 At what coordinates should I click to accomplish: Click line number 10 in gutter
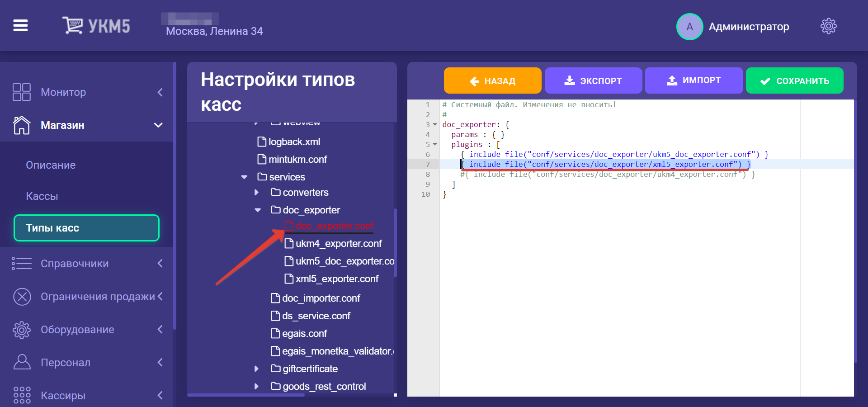pyautogui.click(x=425, y=194)
